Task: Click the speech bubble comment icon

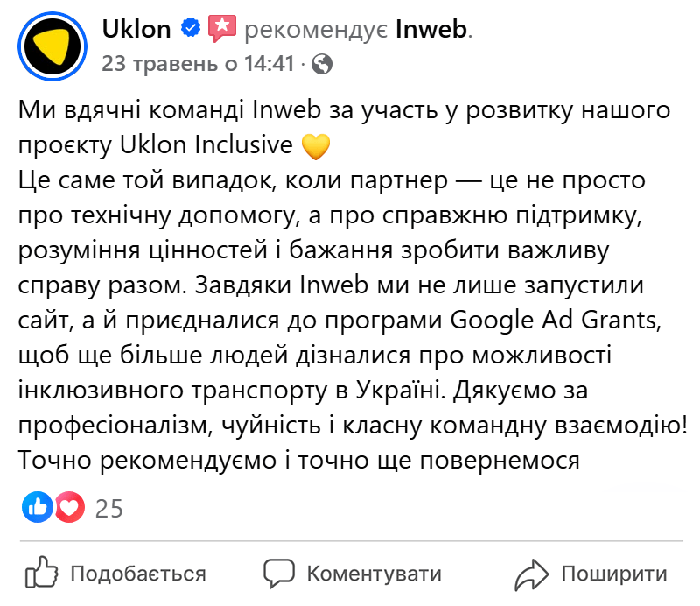Action: click(280, 574)
